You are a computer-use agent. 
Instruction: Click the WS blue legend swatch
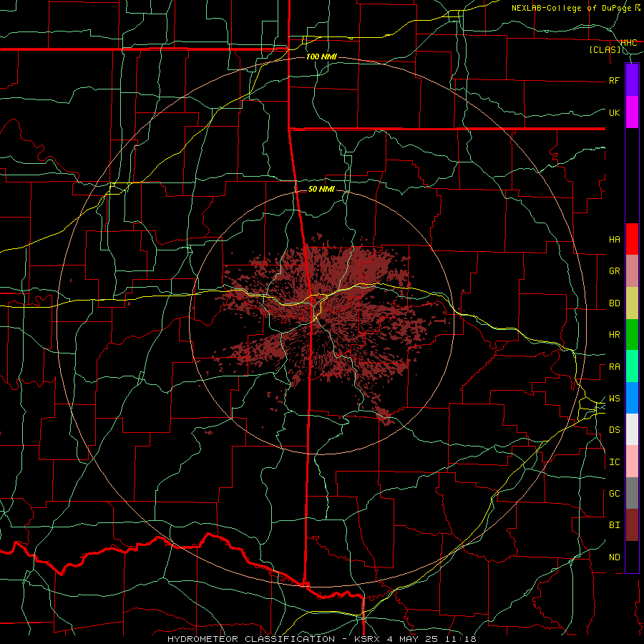point(632,398)
